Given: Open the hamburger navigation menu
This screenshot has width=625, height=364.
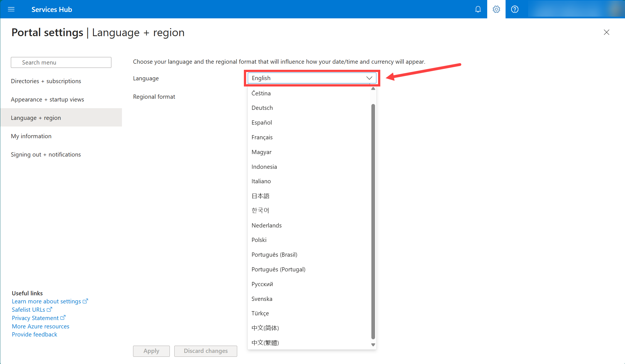Looking at the screenshot, I should pos(11,9).
